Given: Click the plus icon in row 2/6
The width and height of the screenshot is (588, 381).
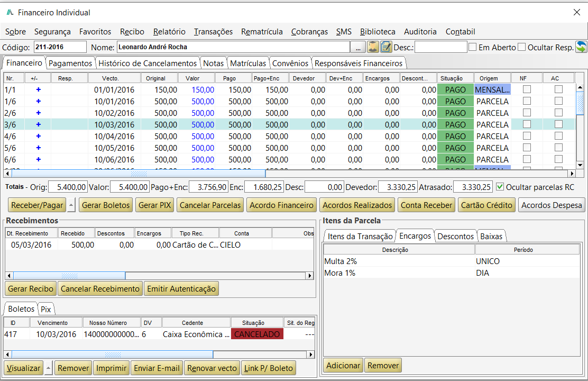Looking at the screenshot, I should coord(38,113).
